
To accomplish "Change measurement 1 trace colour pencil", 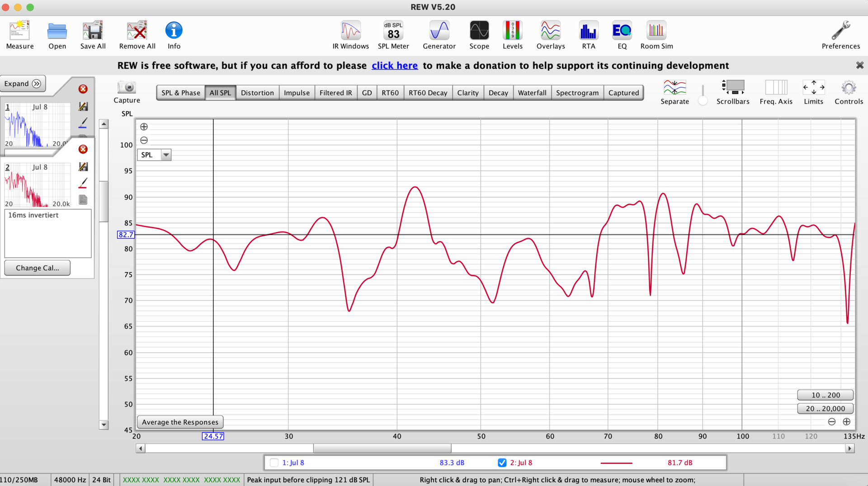I will coord(83,123).
